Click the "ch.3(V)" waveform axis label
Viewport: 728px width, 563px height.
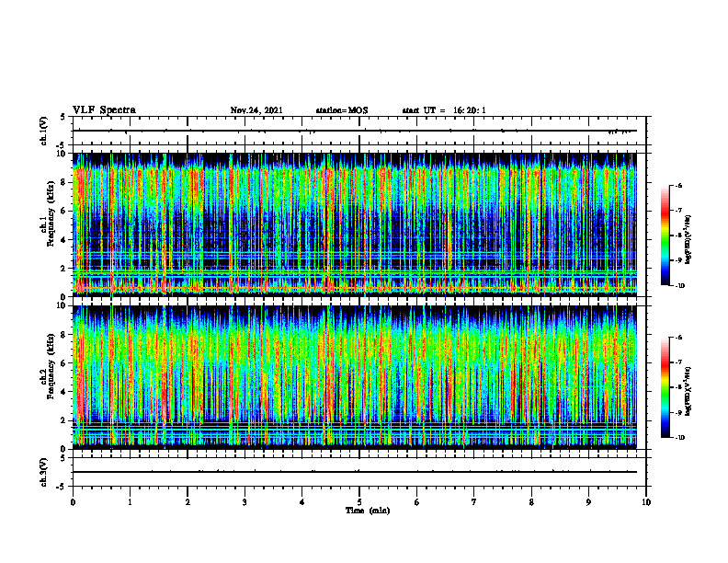click(43, 472)
